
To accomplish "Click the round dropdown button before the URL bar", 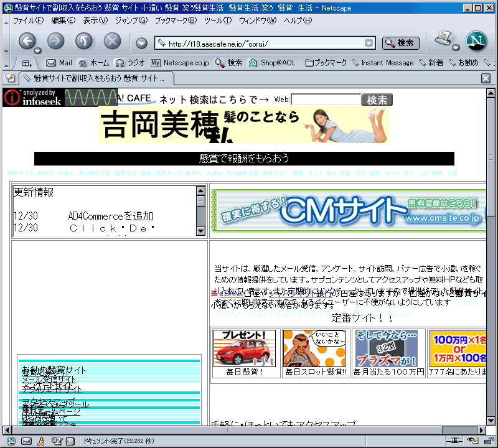I will click(142, 43).
